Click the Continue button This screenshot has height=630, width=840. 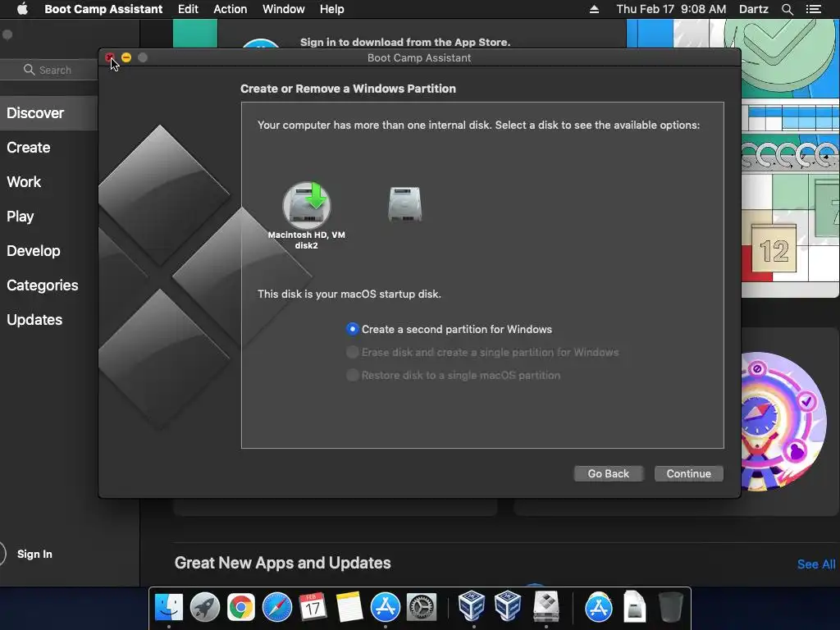click(x=688, y=473)
